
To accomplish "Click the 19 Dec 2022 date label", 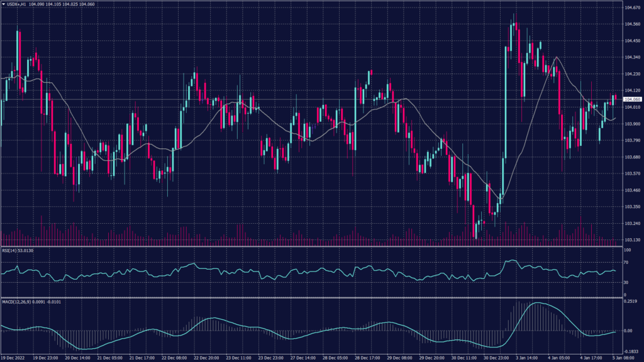I will click(13, 357).
